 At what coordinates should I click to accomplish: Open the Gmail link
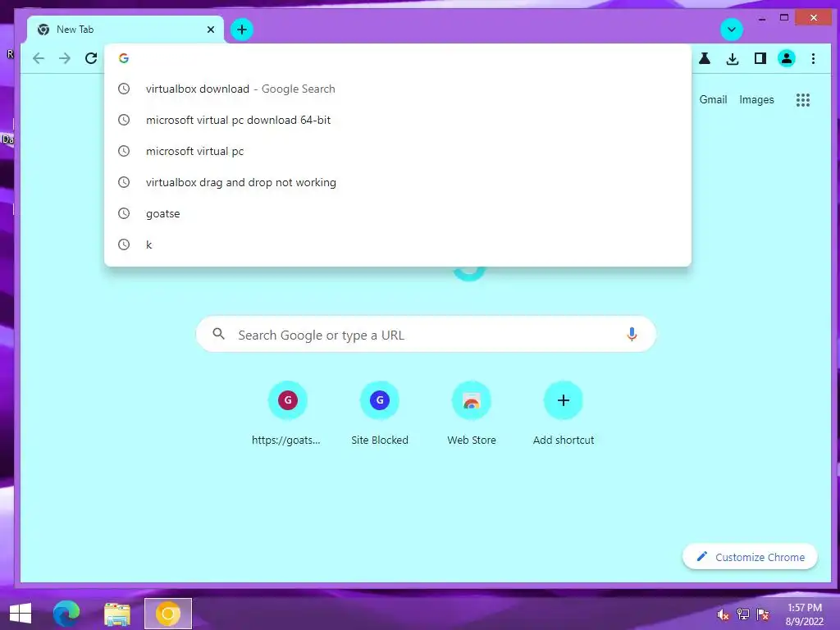click(x=713, y=99)
